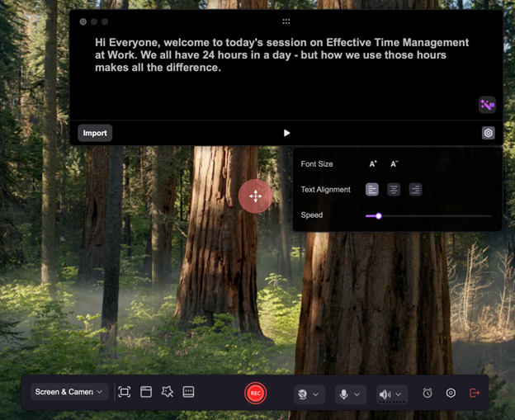Screen dimensions: 515x420
Task: Open the Screen & Camera mode dropdown
Action: tap(69, 392)
